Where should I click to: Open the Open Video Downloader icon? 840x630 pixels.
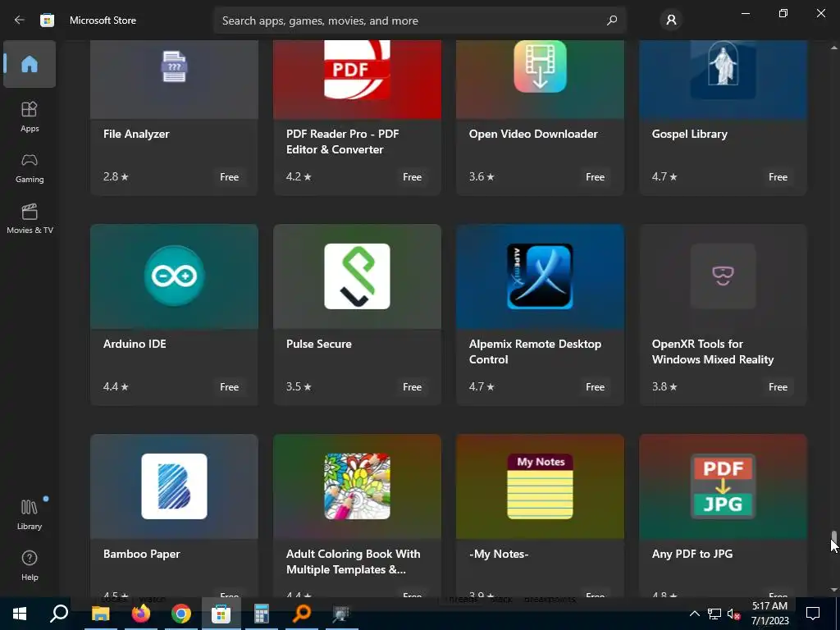(x=540, y=66)
